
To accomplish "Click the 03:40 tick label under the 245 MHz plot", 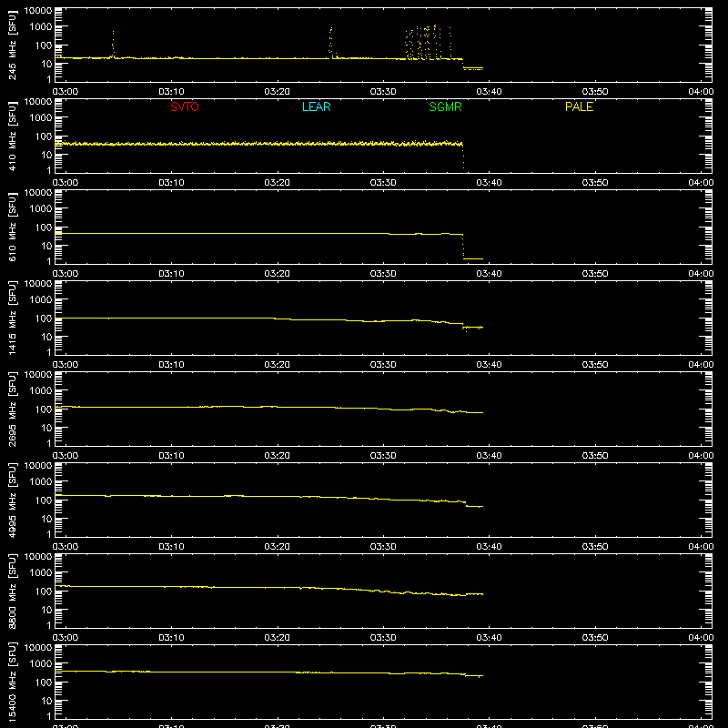I will tap(489, 92).
